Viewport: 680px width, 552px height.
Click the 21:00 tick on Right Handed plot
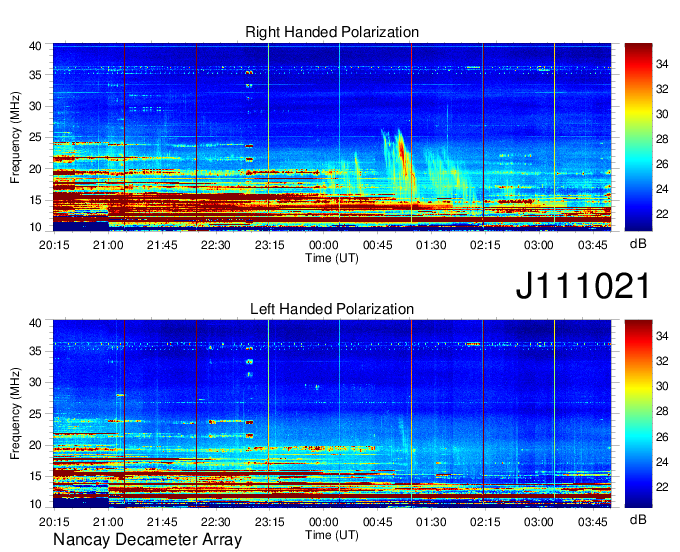[x=108, y=245]
